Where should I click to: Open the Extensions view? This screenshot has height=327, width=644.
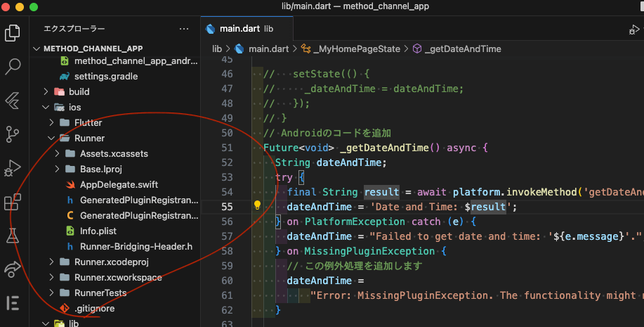[x=13, y=202]
